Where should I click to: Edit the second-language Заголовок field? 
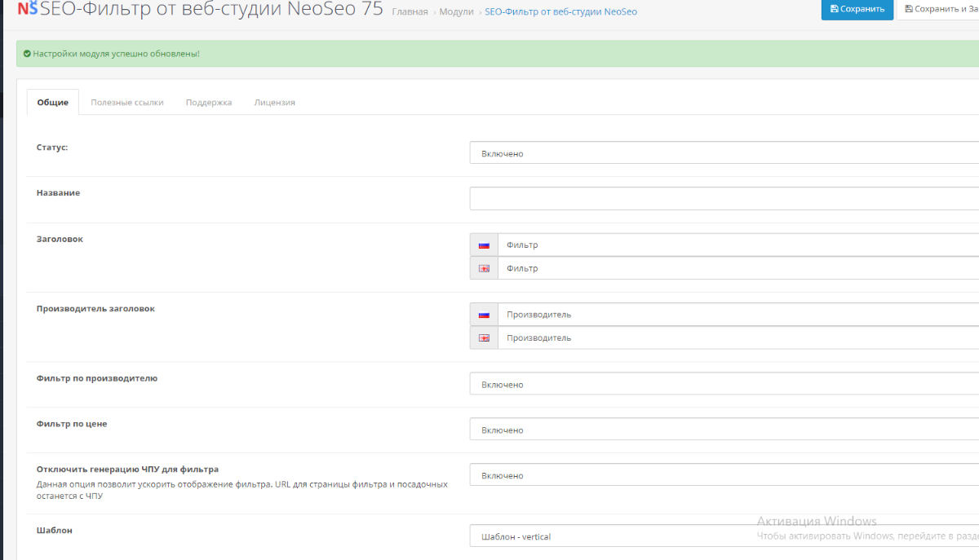coord(738,268)
